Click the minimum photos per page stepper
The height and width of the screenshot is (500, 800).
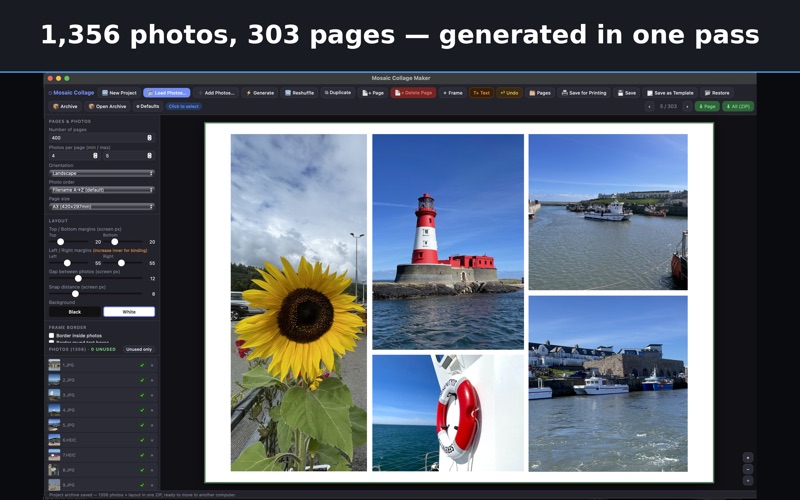click(x=95, y=156)
